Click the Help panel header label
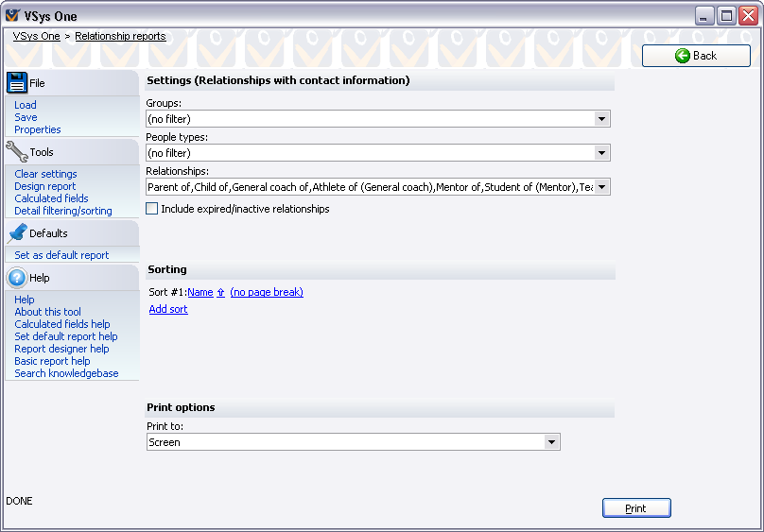This screenshot has height=532, width=764. click(40, 278)
